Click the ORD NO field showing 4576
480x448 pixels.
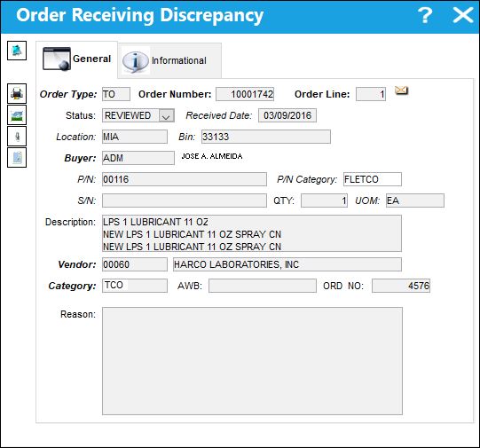point(401,286)
